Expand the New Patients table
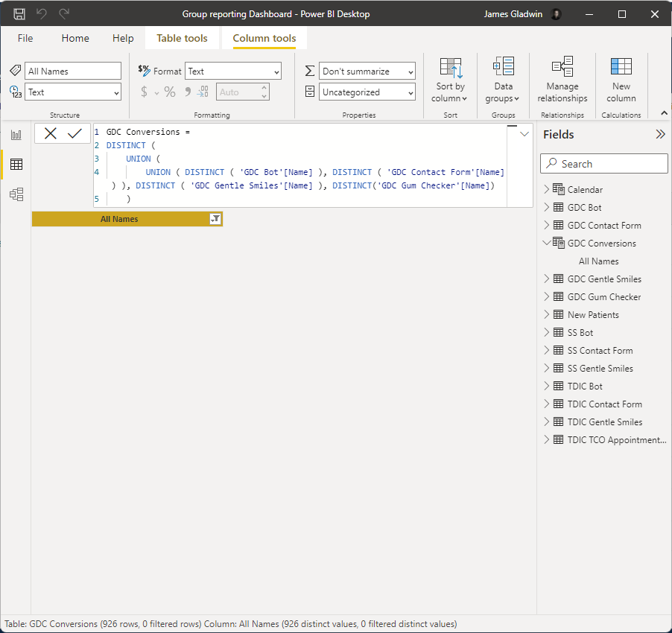The height and width of the screenshot is (633, 672). pyautogui.click(x=546, y=315)
